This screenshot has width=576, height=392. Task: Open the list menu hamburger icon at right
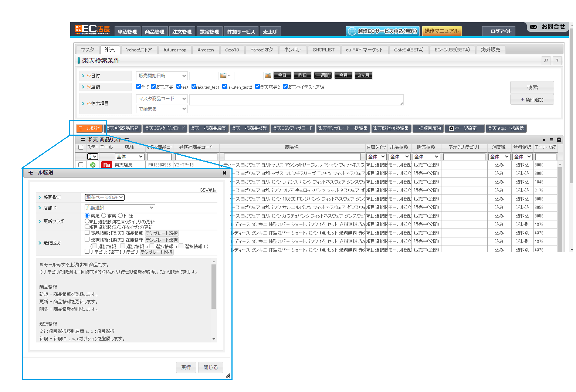[552, 140]
